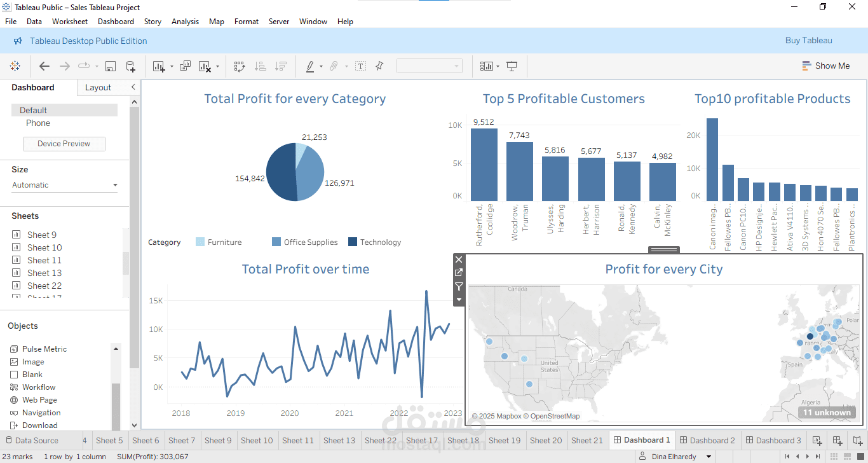Click the Technology legend color swatch
Viewport: 868px width, 463px height.
click(353, 242)
